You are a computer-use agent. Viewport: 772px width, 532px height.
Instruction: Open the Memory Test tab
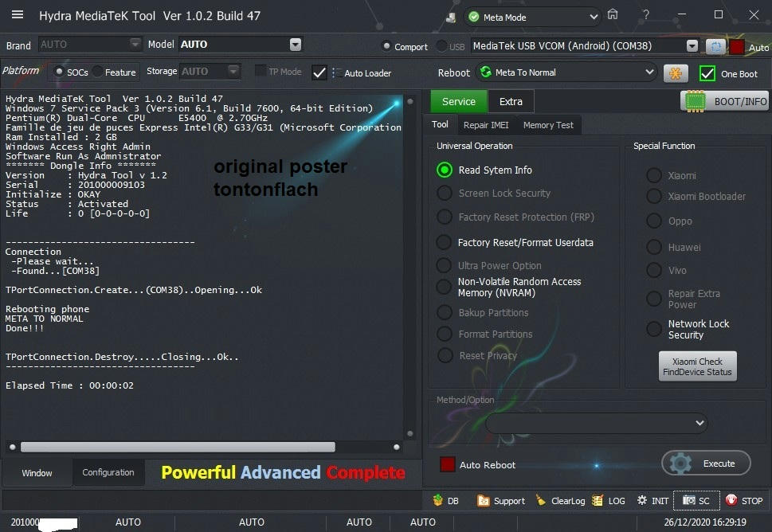[548, 126]
